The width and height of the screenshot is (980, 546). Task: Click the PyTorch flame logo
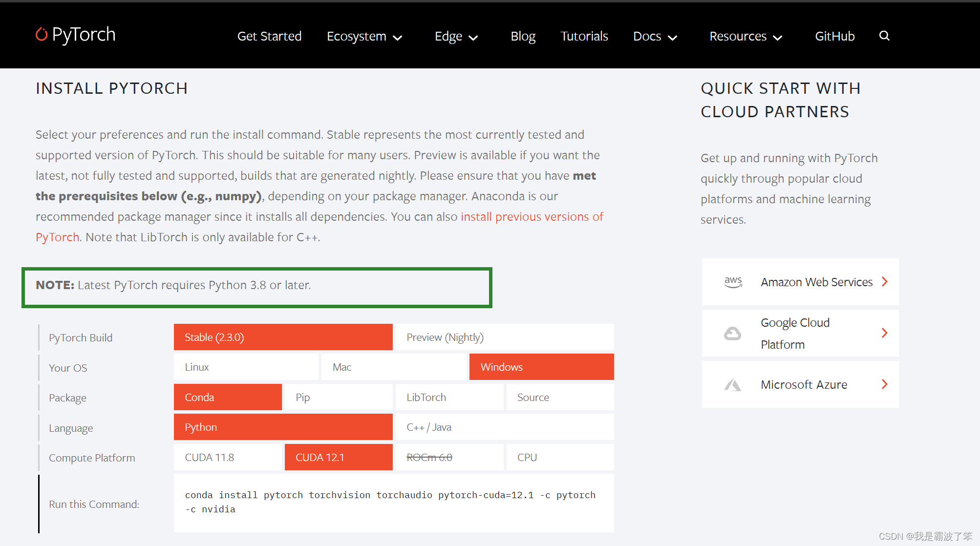click(42, 34)
